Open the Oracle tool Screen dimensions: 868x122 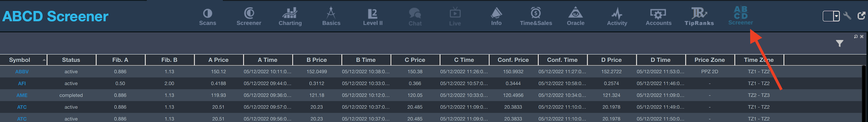click(x=576, y=17)
